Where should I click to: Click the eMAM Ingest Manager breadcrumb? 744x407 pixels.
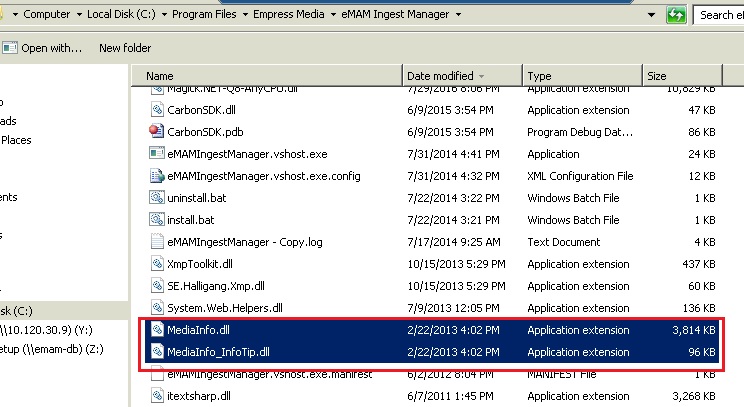tap(395, 14)
